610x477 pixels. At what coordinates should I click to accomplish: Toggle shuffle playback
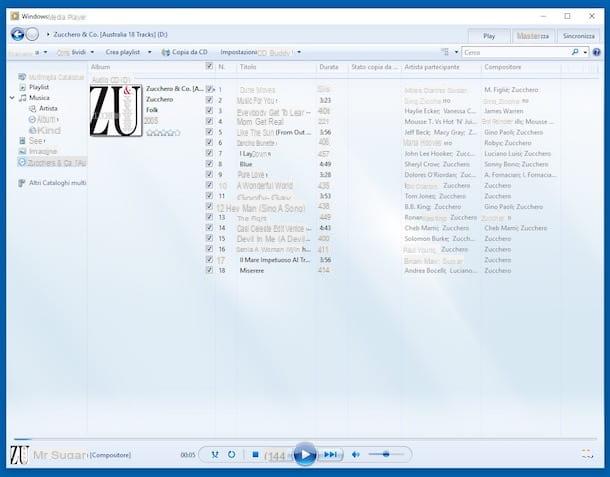[215, 454]
